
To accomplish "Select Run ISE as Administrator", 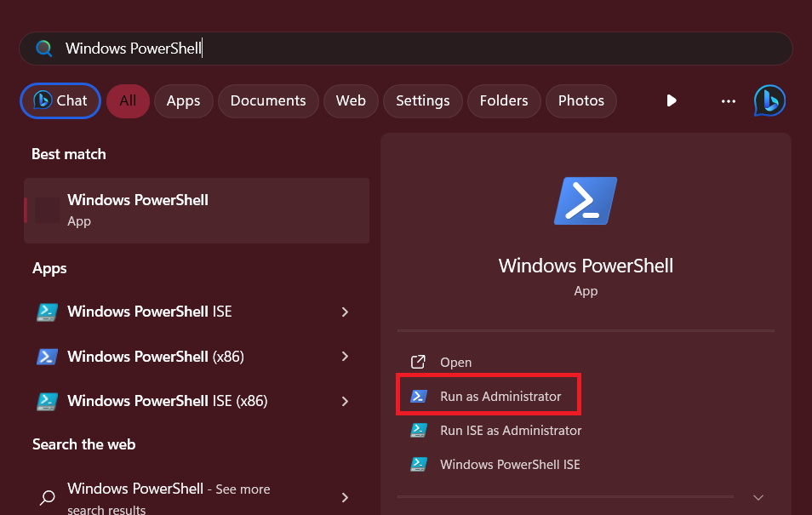I will point(510,431).
